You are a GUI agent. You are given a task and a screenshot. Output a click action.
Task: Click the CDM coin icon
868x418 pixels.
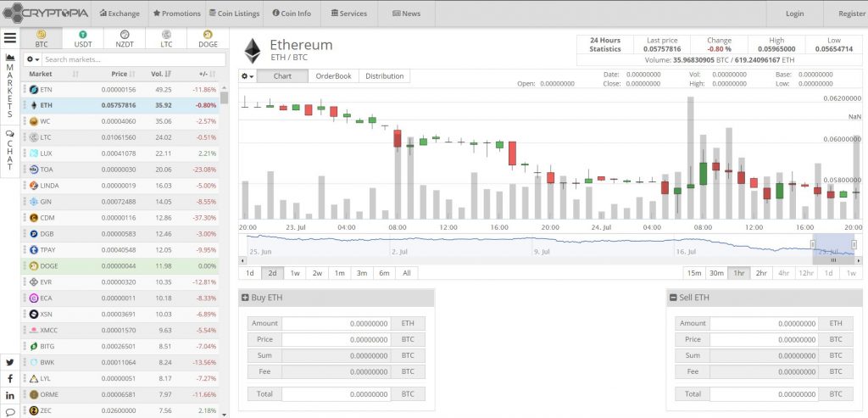34,218
